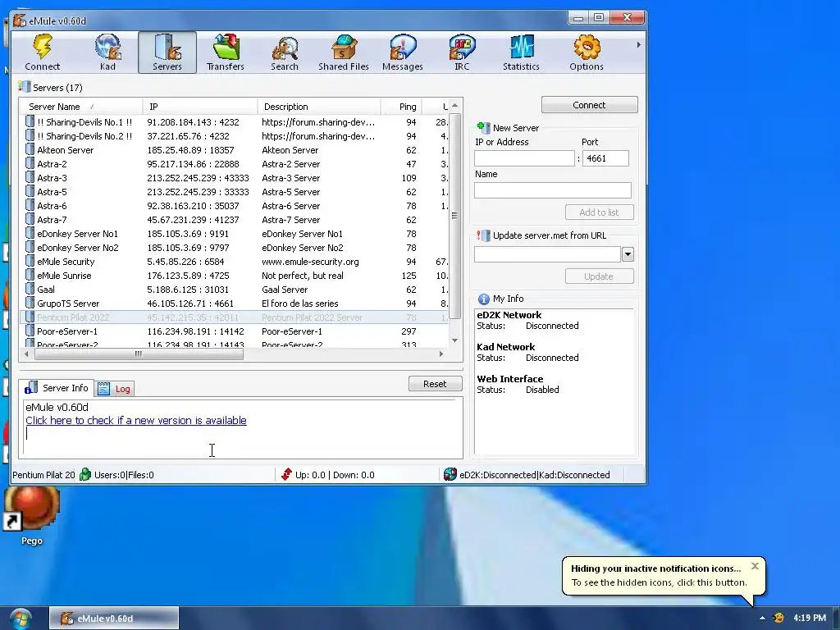
Task: Click the eMule title bar icon
Action: tap(20, 21)
